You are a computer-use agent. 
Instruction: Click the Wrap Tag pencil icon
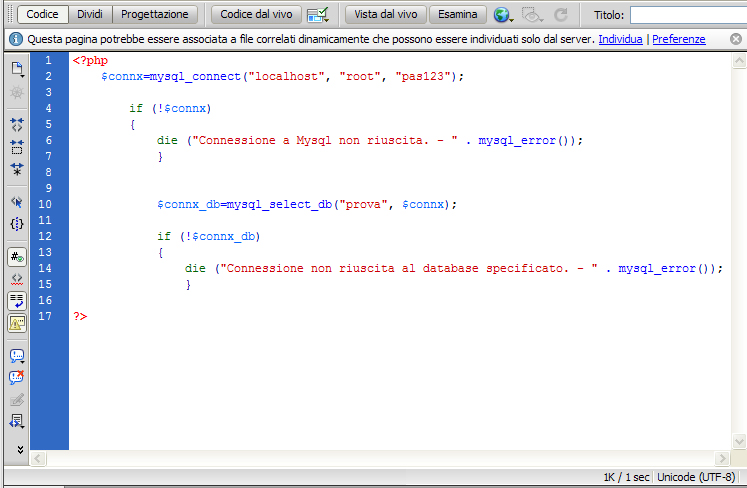[17, 400]
